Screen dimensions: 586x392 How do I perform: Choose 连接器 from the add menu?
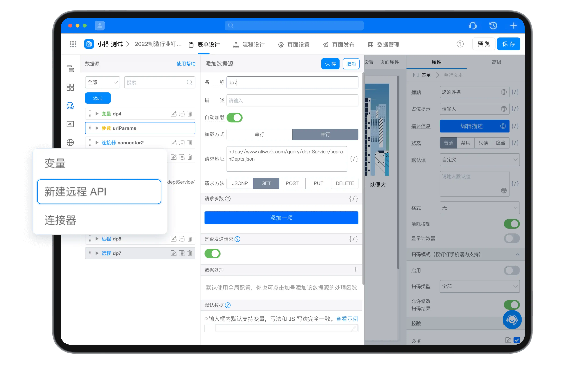pyautogui.click(x=60, y=220)
